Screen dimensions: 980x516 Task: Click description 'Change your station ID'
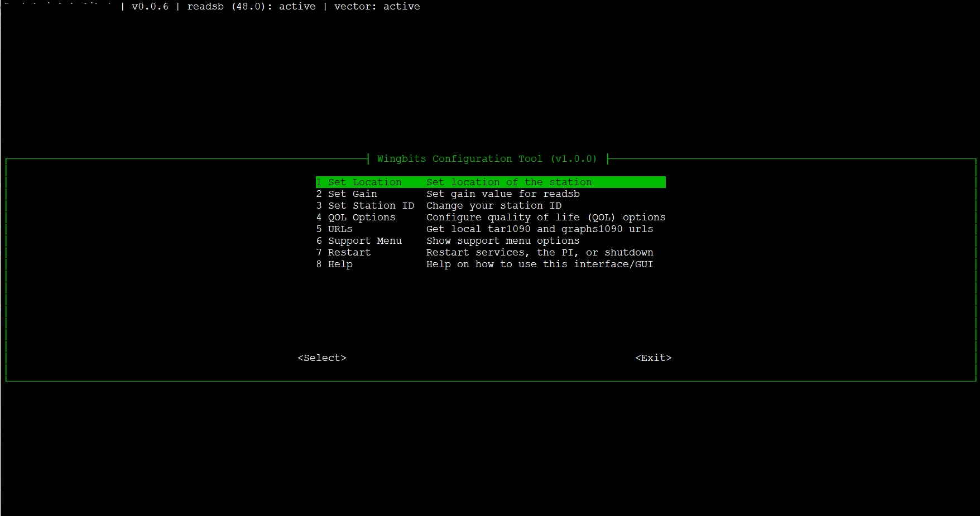point(494,206)
